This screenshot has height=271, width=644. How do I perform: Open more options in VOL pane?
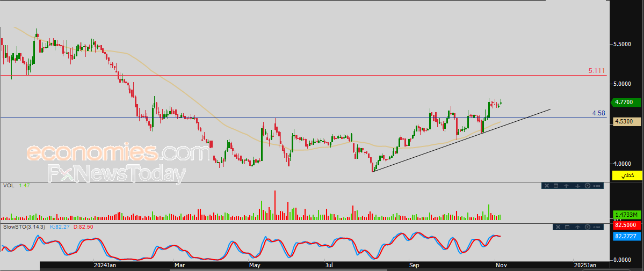click(597, 186)
